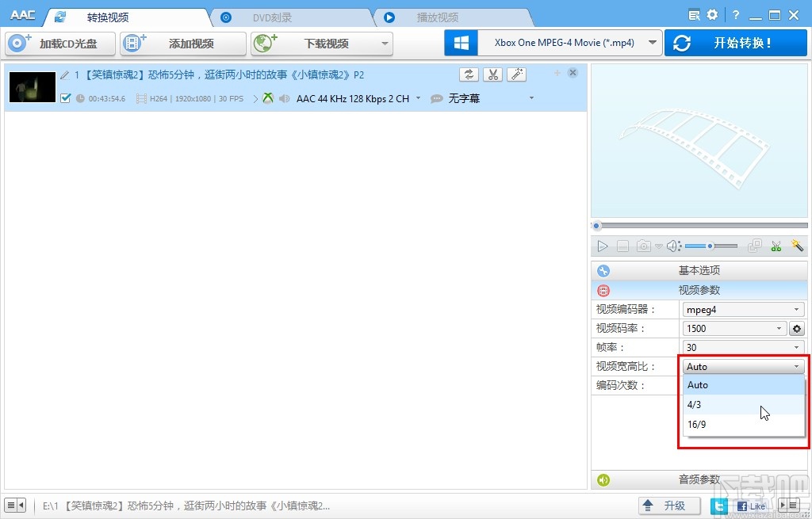Screen dimensions: 812x519
Task: Switch to the 转换视频 tab
Action: 108,17
